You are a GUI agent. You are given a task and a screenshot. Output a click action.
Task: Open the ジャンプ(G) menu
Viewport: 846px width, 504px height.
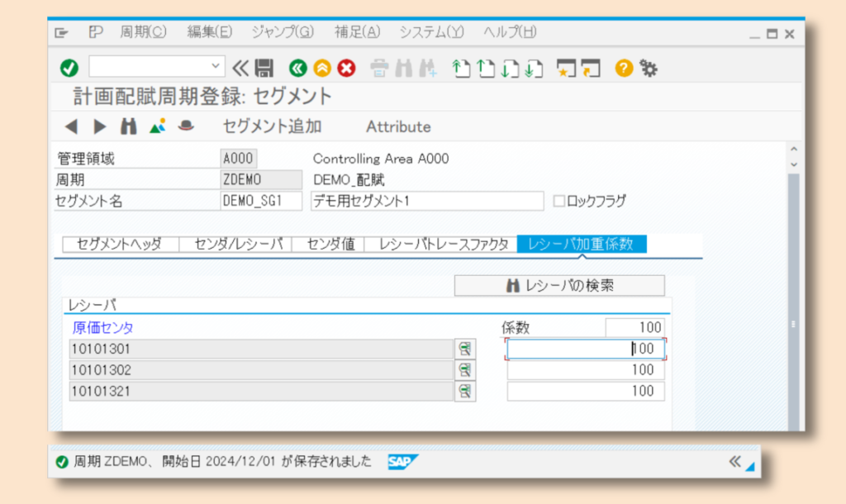coord(283,32)
